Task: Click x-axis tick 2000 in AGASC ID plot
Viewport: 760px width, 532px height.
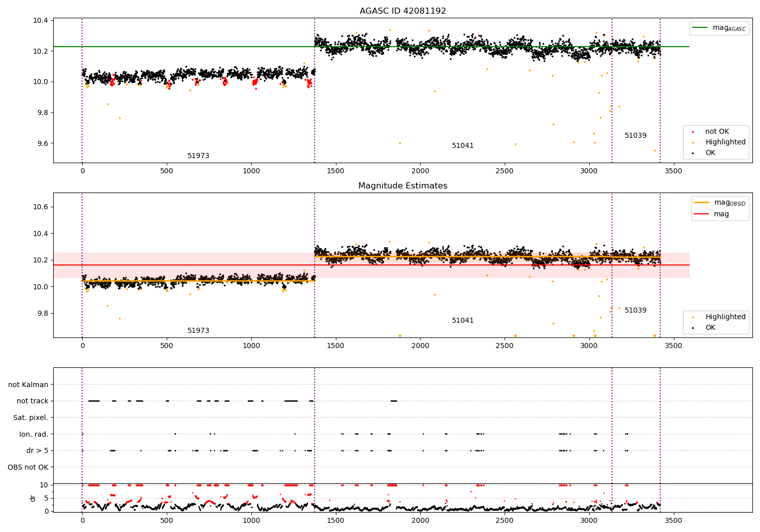Action: 420,171
